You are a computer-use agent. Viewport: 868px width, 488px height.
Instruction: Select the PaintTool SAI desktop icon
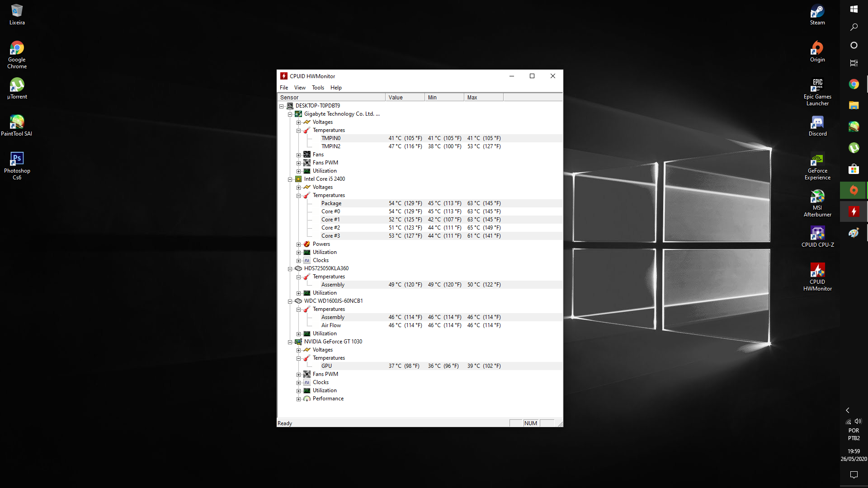coord(17,126)
